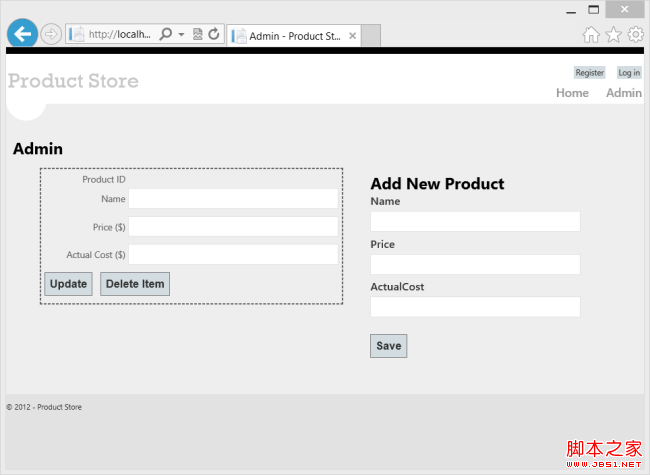
Task: Open browser Tools gear icon
Action: 635,35
